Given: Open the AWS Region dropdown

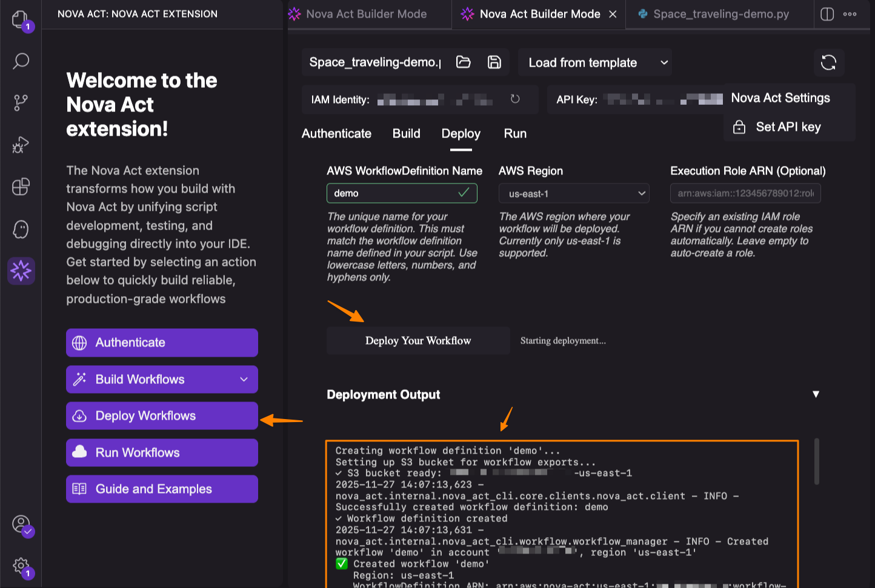Looking at the screenshot, I should pos(574,194).
